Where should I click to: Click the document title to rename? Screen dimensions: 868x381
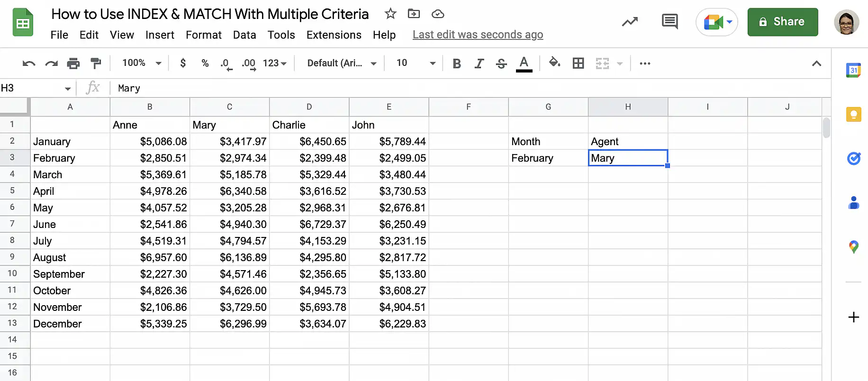[210, 14]
